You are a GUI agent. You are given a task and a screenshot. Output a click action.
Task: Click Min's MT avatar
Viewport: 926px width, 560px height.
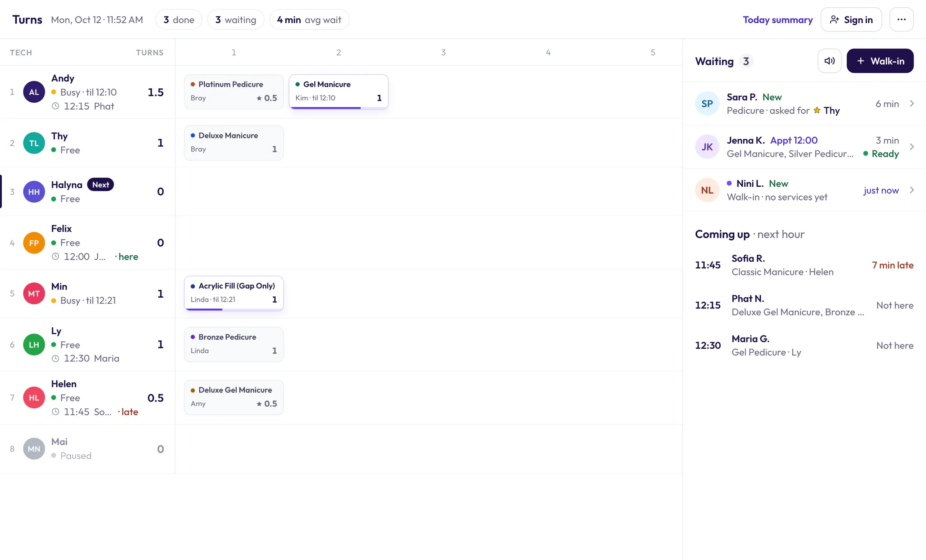[x=34, y=293]
